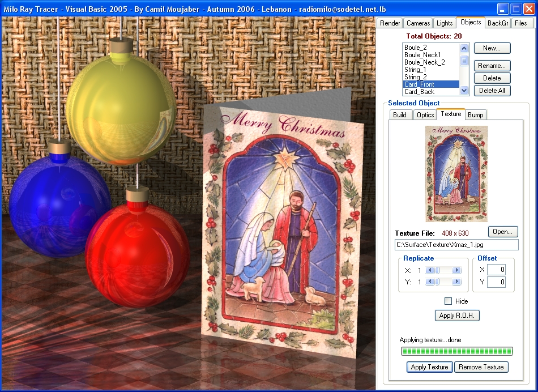Click the object list scrollbar thumb
The width and height of the screenshot is (538, 392).
coord(464,61)
